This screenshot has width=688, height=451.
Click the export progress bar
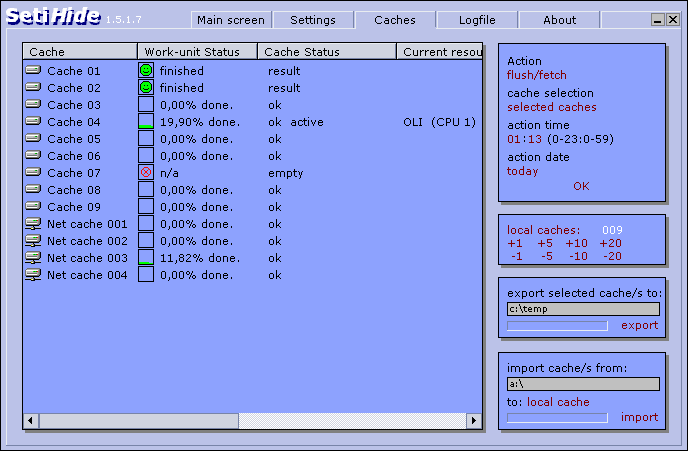[557, 326]
